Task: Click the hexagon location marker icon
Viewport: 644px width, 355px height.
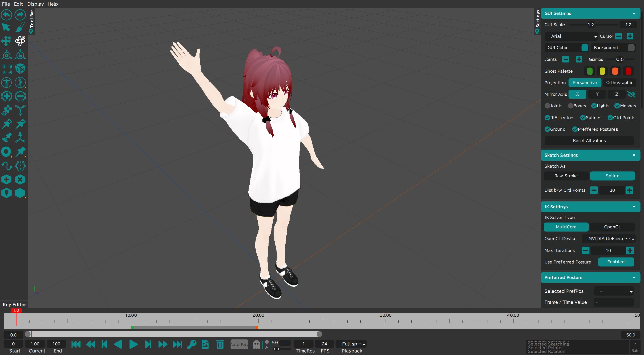Action: pos(6,193)
